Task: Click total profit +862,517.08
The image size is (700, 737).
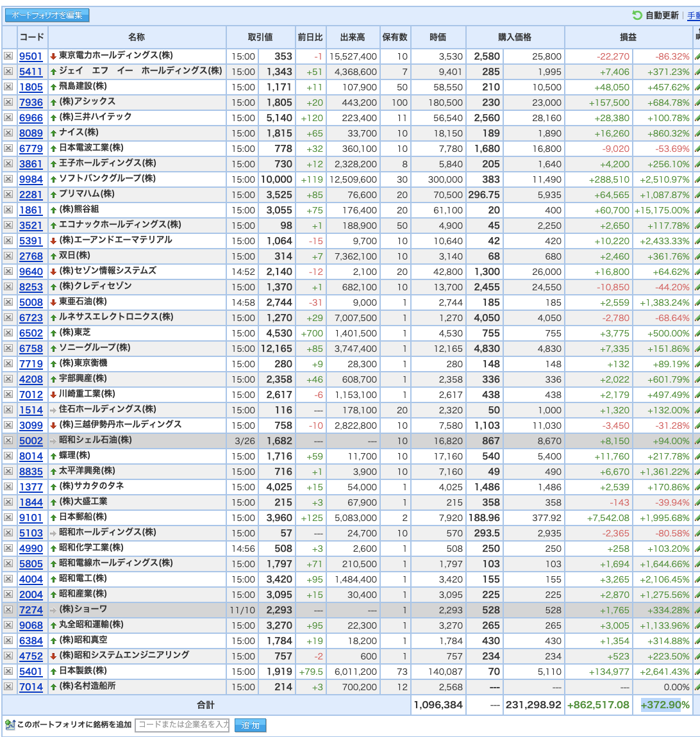Action: click(598, 705)
